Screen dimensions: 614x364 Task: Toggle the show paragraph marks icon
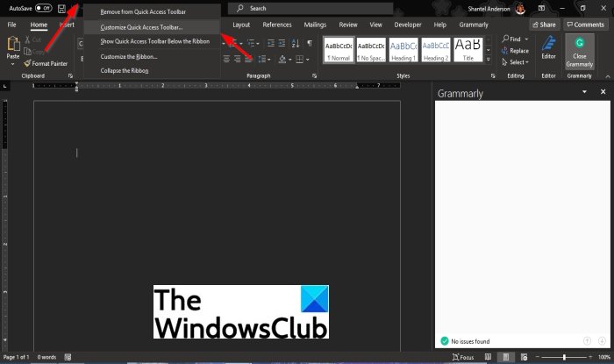[310, 43]
